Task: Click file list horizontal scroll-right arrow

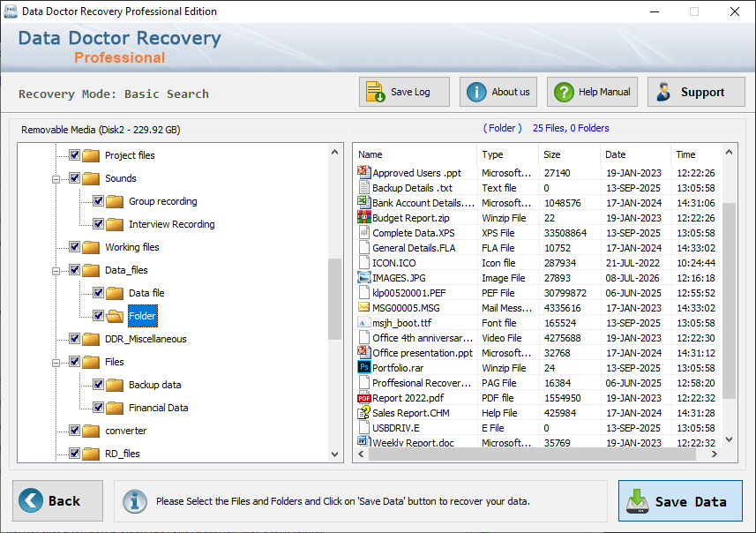Action: (x=714, y=454)
